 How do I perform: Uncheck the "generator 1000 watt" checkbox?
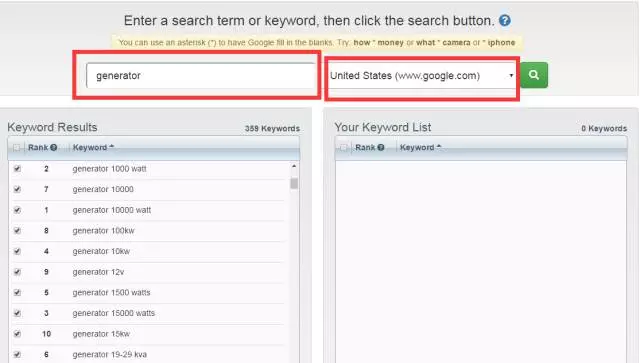tap(17, 168)
